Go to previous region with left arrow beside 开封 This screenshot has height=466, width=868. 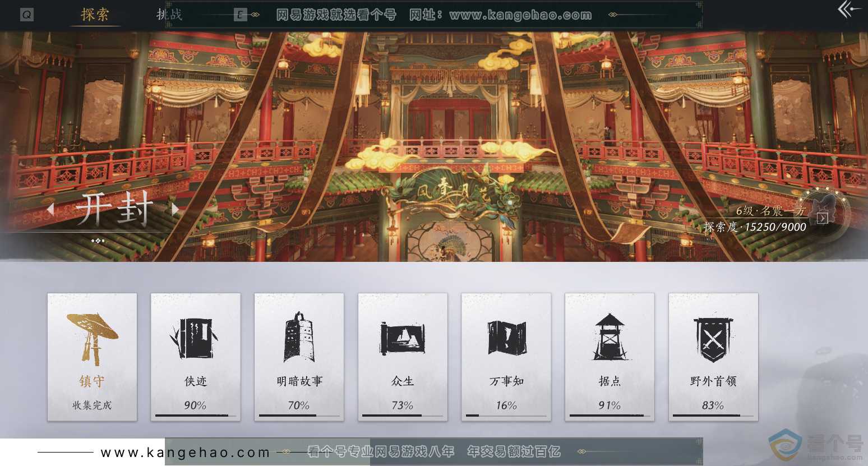pos(50,209)
